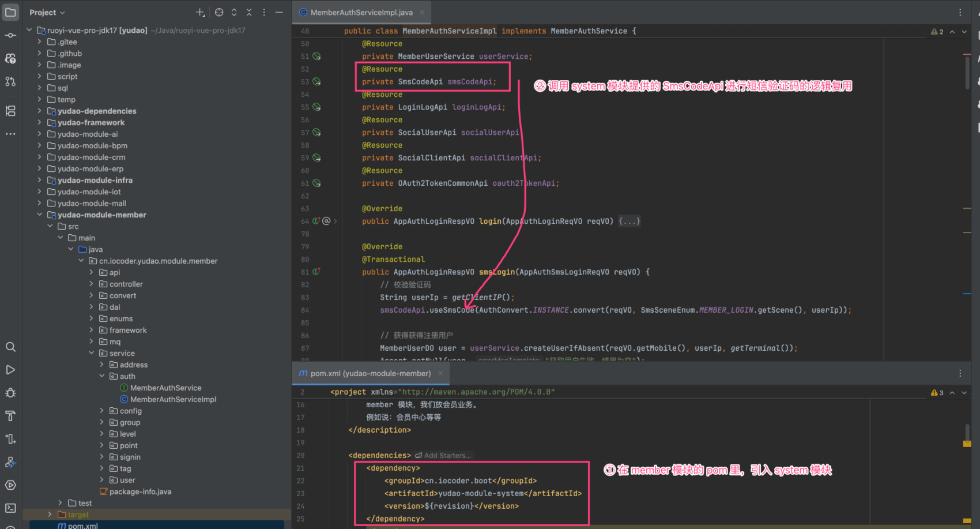Collapse the yudao-module-member module
Viewport: 980px width, 529px height.
pos(39,215)
